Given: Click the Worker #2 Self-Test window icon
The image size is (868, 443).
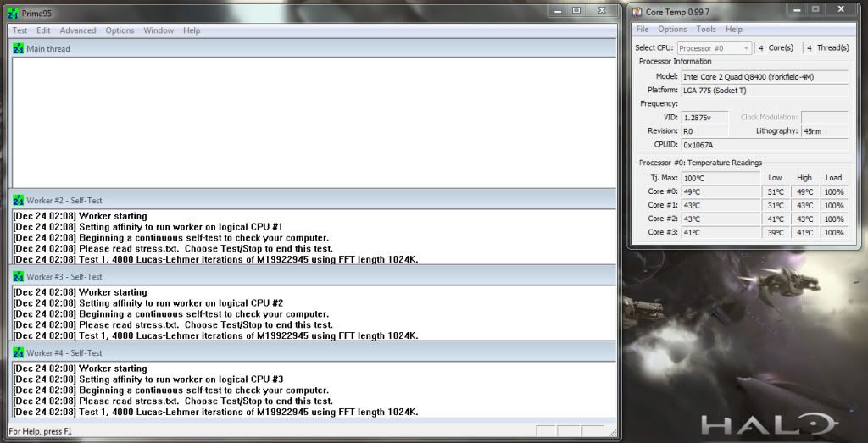Looking at the screenshot, I should coord(19,200).
